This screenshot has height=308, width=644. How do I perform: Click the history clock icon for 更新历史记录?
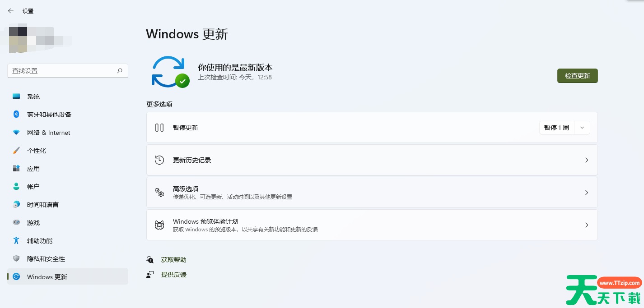[159, 160]
